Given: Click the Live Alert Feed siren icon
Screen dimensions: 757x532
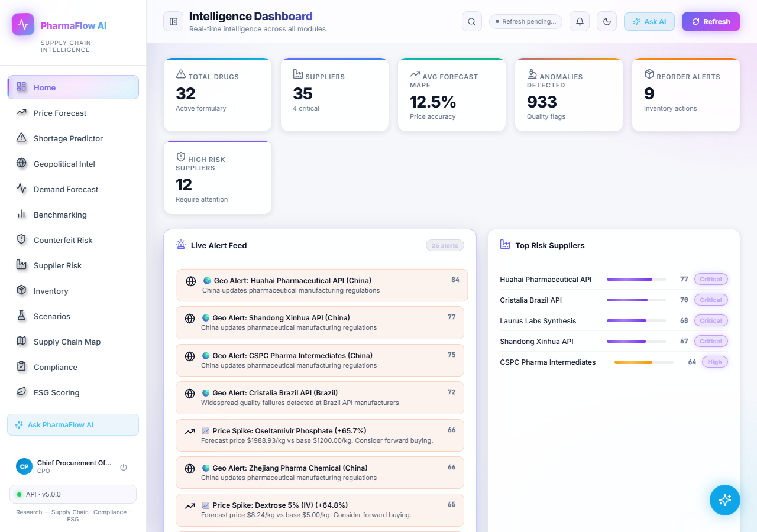Looking at the screenshot, I should point(181,245).
